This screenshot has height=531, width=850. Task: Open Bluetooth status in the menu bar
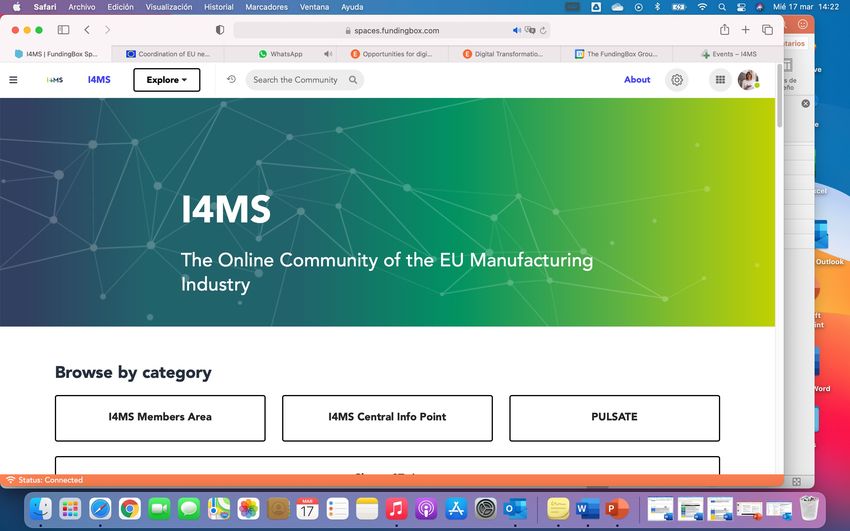(657, 7)
